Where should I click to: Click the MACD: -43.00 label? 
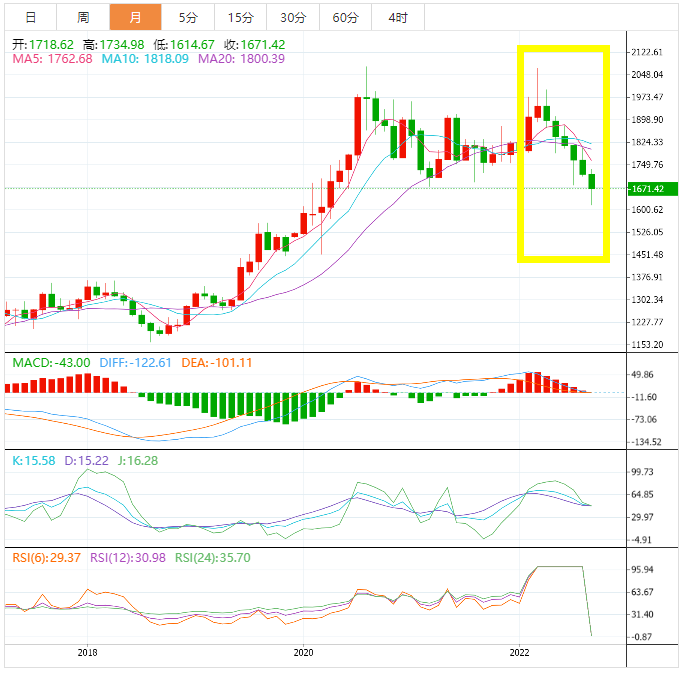click(x=50, y=362)
